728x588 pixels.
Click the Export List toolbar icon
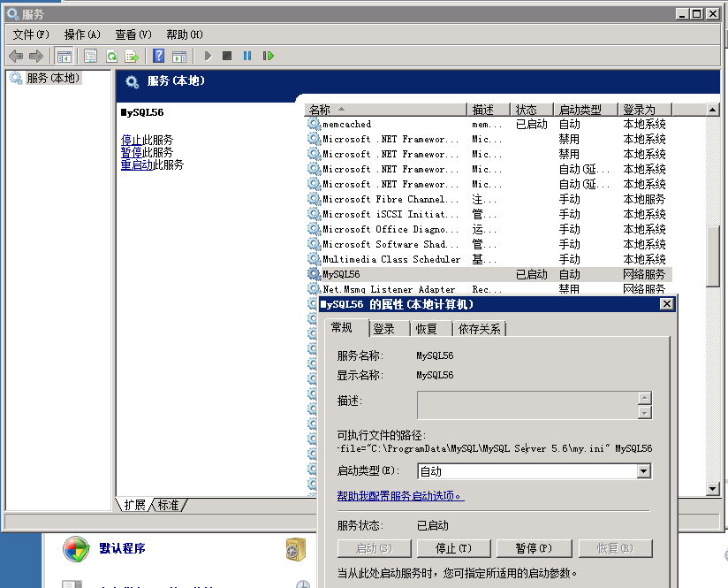(x=132, y=57)
